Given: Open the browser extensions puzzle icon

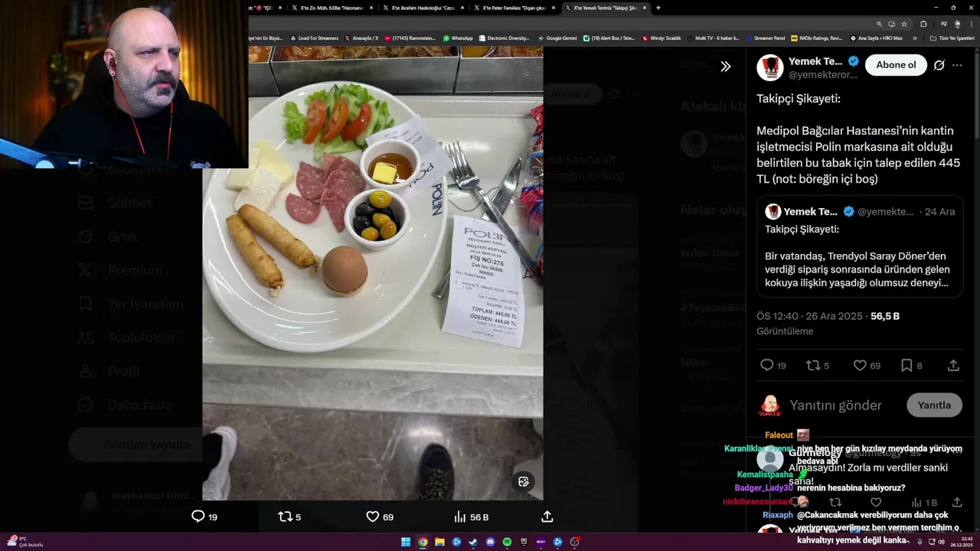Looking at the screenshot, I should point(923,24).
